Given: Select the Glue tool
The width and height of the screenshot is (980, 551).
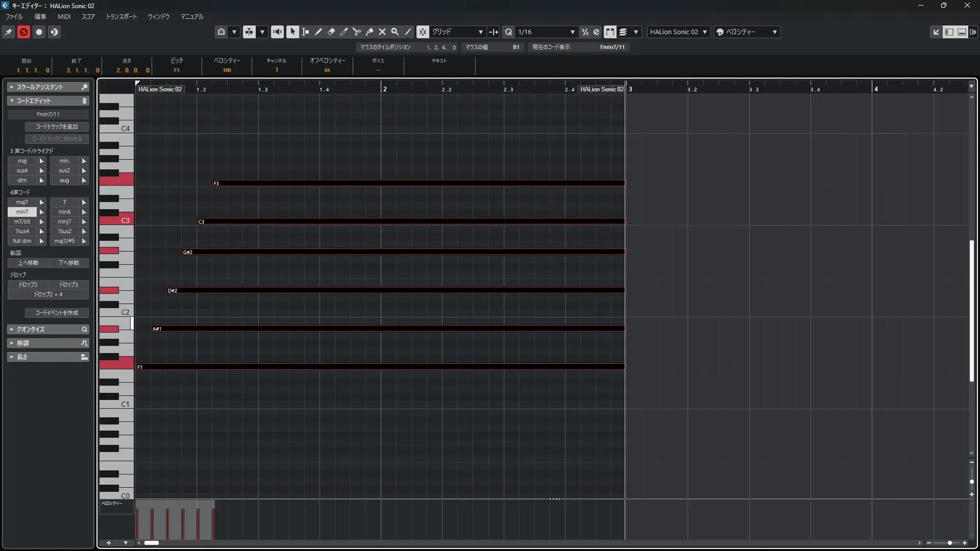Looking at the screenshot, I should point(370,32).
